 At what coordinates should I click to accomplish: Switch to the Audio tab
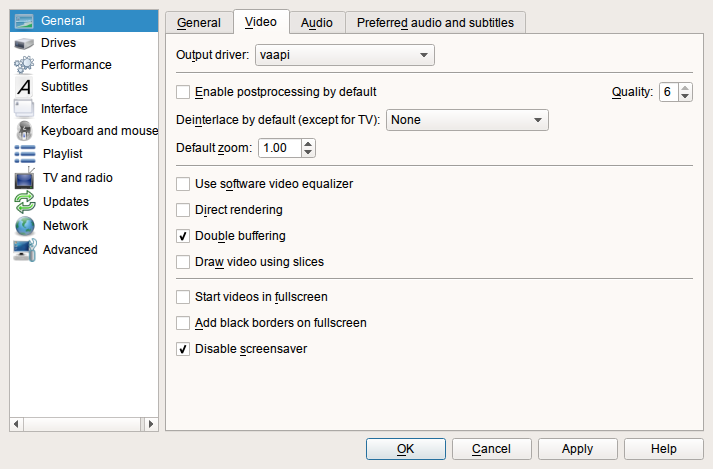tap(317, 23)
